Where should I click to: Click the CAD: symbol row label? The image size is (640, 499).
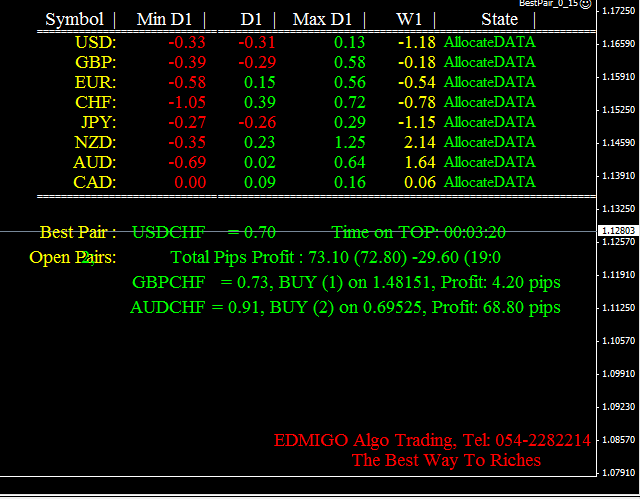95,182
